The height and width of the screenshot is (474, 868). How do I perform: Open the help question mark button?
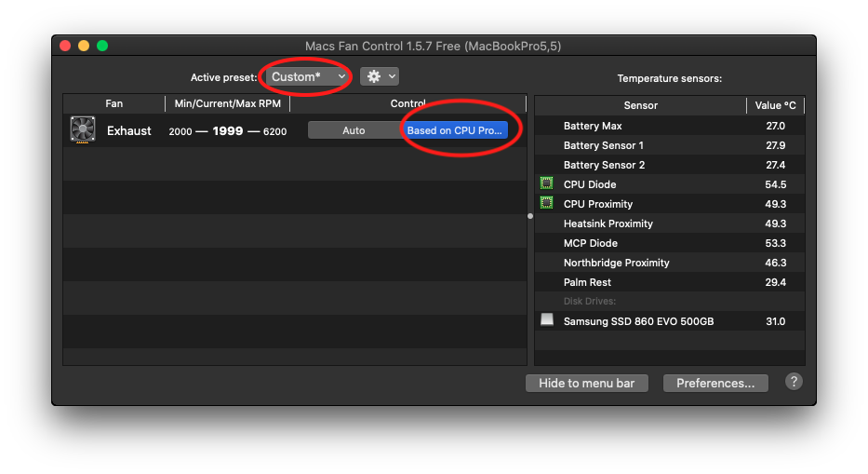tap(794, 382)
